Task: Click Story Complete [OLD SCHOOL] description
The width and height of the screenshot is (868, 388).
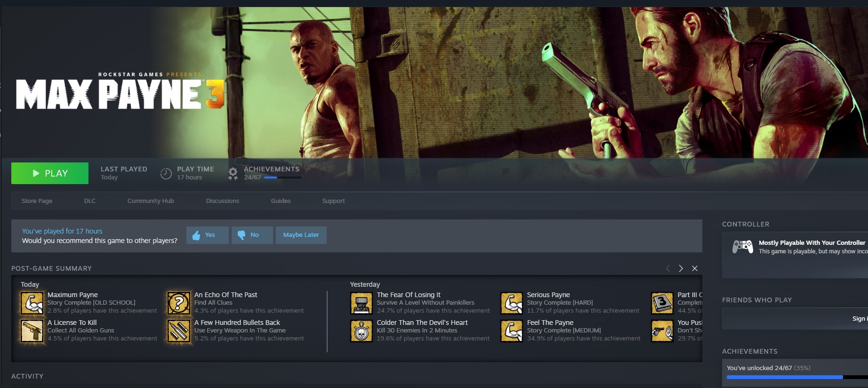Action: click(x=91, y=303)
